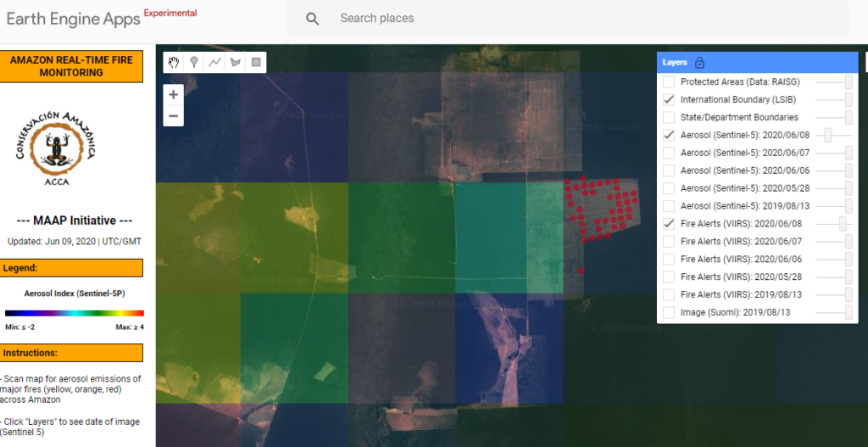The width and height of the screenshot is (868, 447).
Task: Click Fire Alerts 2020/06/08 opacity slider
Action: pyautogui.click(x=842, y=224)
